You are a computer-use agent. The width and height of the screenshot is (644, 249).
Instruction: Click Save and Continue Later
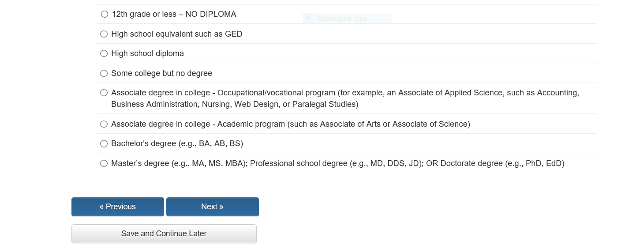164,234
